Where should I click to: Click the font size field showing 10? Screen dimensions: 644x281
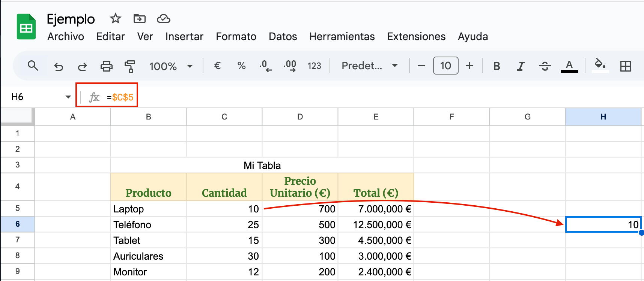click(445, 66)
